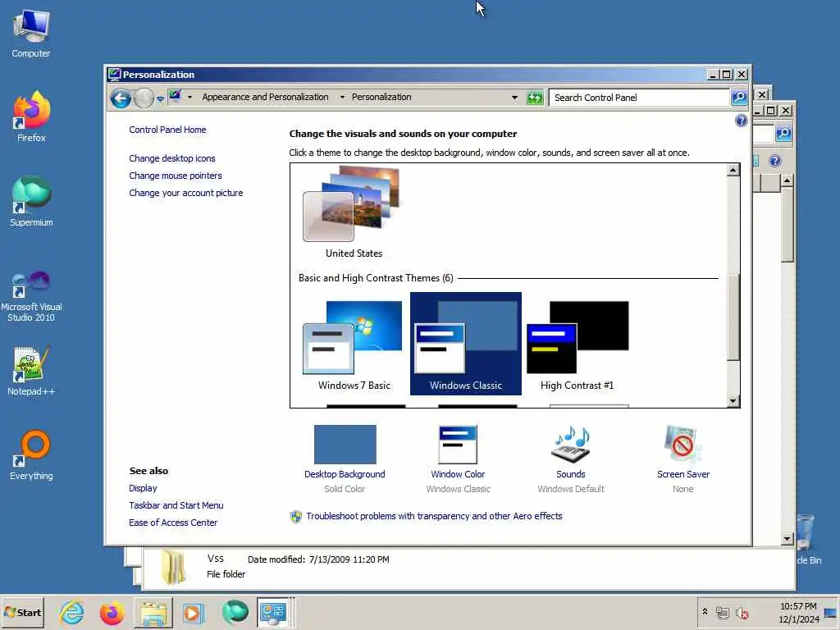The image size is (840, 630).
Task: Open Change mouse pointers link
Action: point(176,176)
